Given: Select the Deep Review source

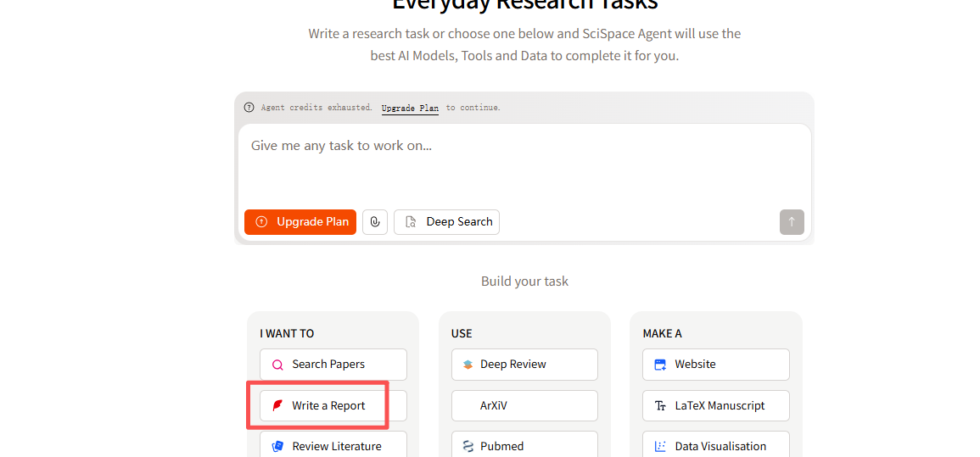Looking at the screenshot, I should click(524, 365).
